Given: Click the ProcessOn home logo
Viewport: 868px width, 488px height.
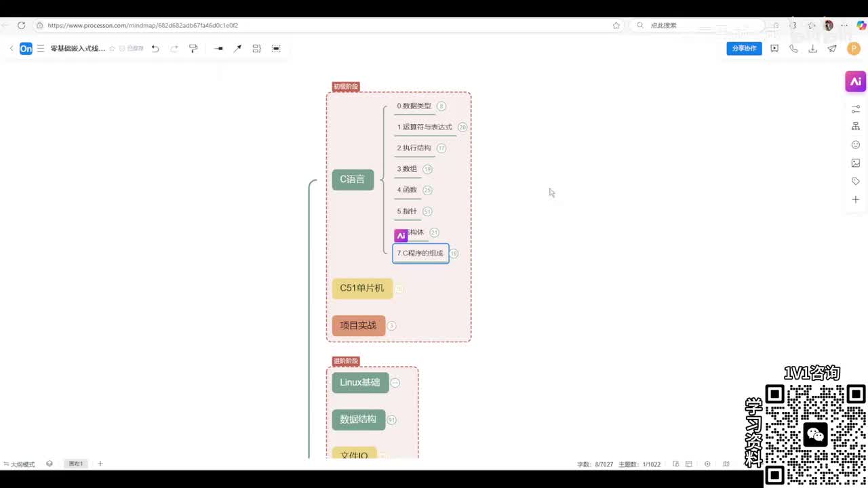Looking at the screenshot, I should tap(26, 49).
